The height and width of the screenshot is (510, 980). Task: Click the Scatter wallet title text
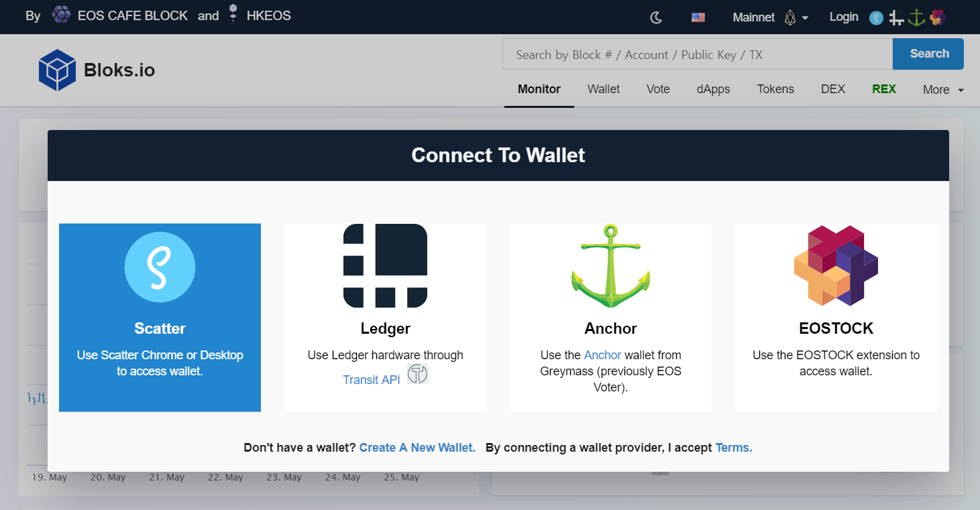[x=160, y=328]
